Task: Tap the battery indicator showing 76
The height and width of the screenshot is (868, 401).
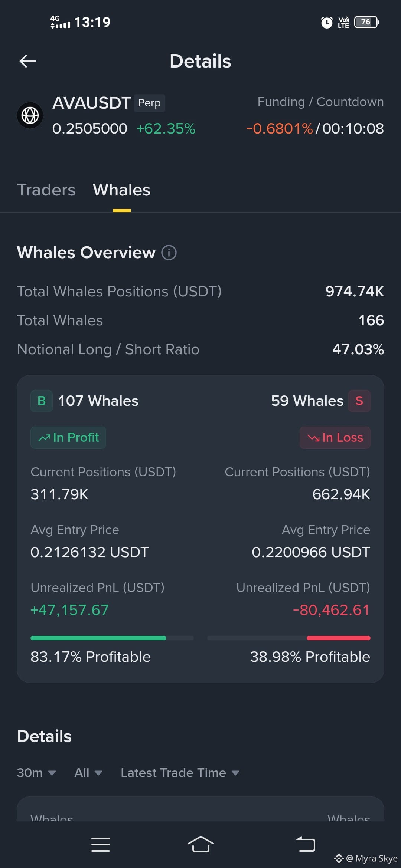Action: [x=366, y=22]
